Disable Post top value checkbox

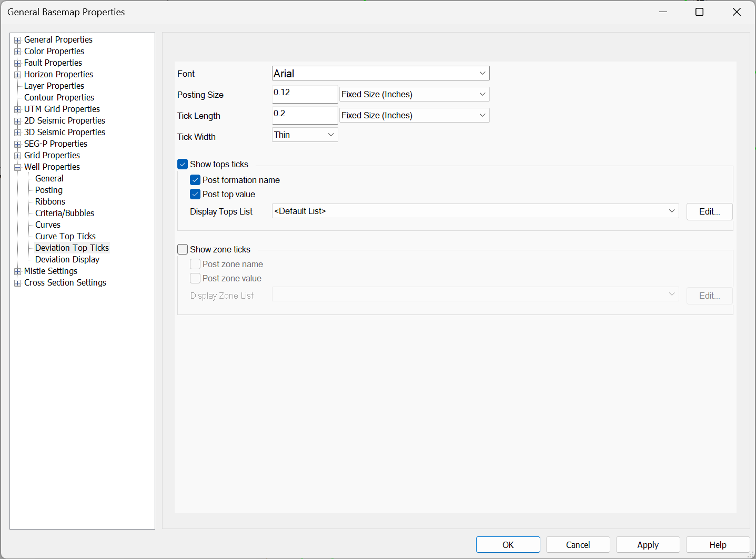click(x=195, y=194)
